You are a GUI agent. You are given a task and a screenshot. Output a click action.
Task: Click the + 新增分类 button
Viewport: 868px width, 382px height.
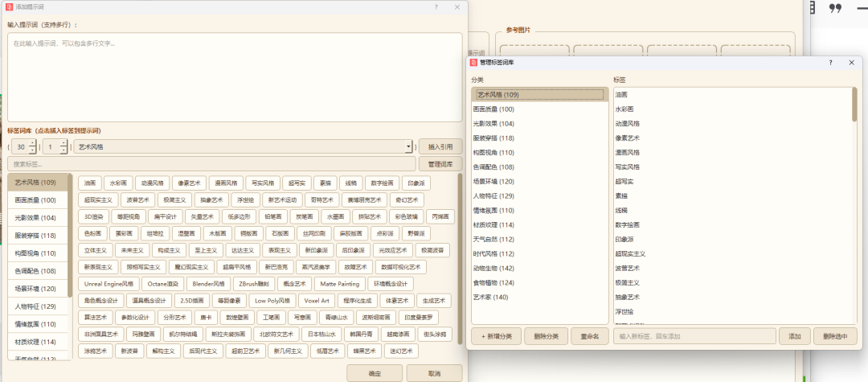[496, 336]
